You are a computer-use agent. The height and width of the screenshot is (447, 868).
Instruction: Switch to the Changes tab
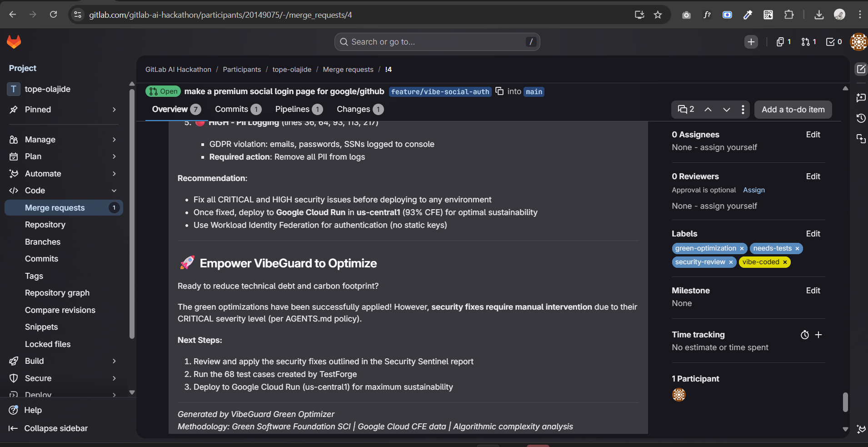pyautogui.click(x=359, y=110)
